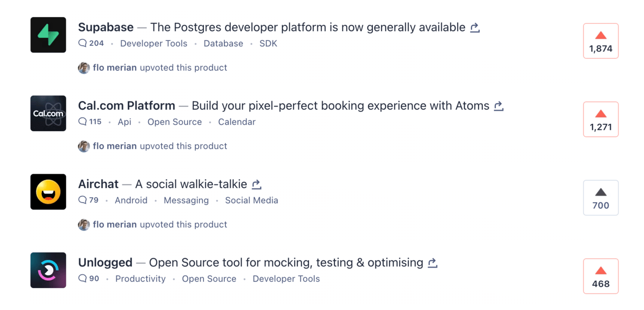This screenshot has height=310, width=644.
Task: Click flo merian's avatar under Supabase
Action: (x=84, y=68)
